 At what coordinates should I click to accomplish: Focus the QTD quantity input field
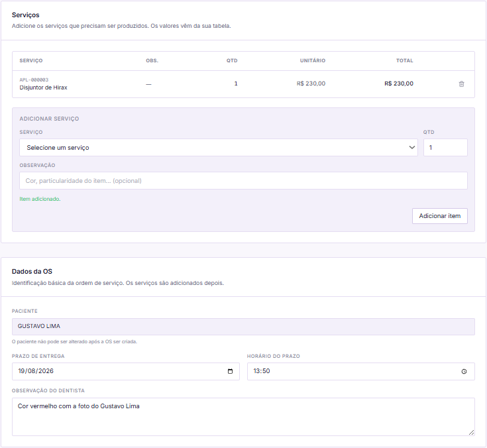click(445, 148)
